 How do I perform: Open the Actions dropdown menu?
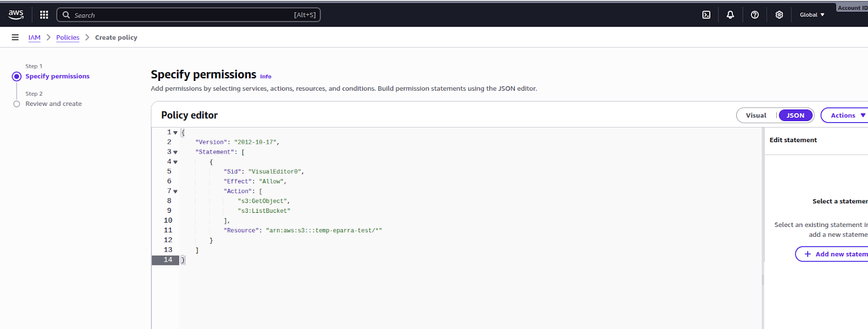(x=847, y=115)
